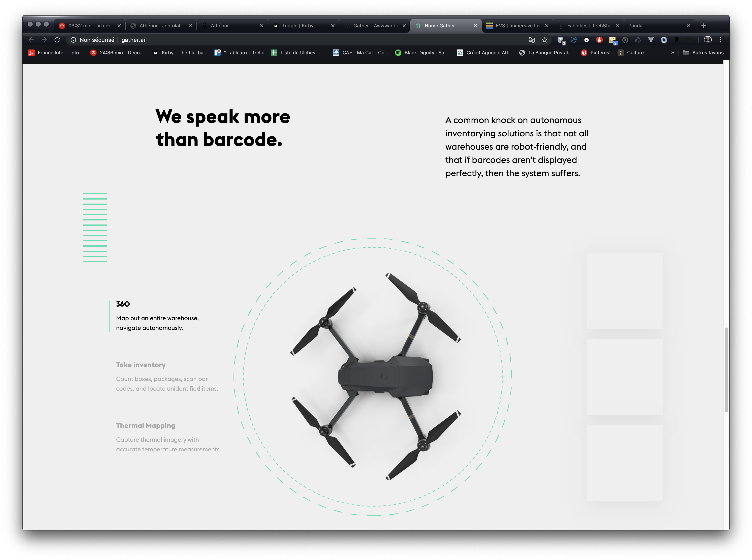Open the Chrome three-dot menu

coord(720,40)
